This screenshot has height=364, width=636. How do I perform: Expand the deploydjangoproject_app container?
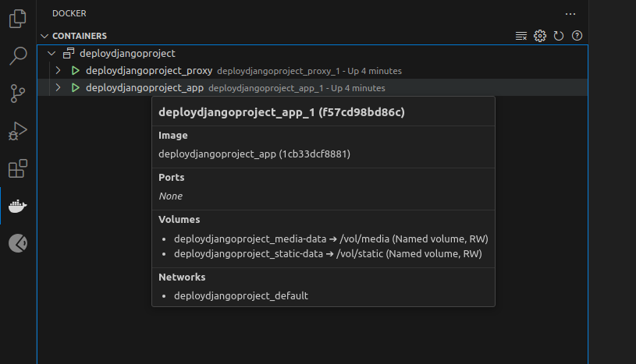pos(58,87)
